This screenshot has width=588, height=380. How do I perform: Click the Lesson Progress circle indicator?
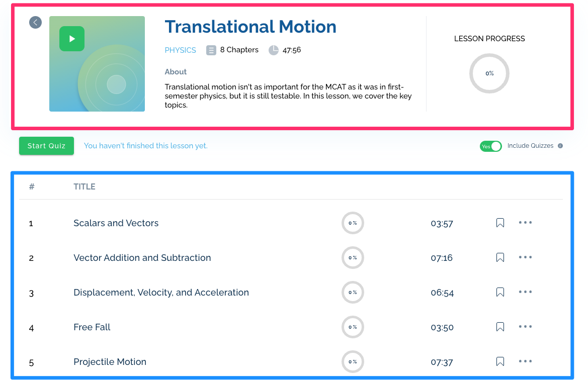[489, 73]
